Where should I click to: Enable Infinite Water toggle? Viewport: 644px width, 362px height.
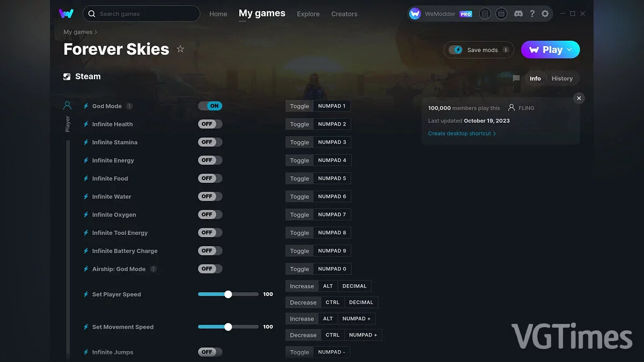pyautogui.click(x=210, y=196)
